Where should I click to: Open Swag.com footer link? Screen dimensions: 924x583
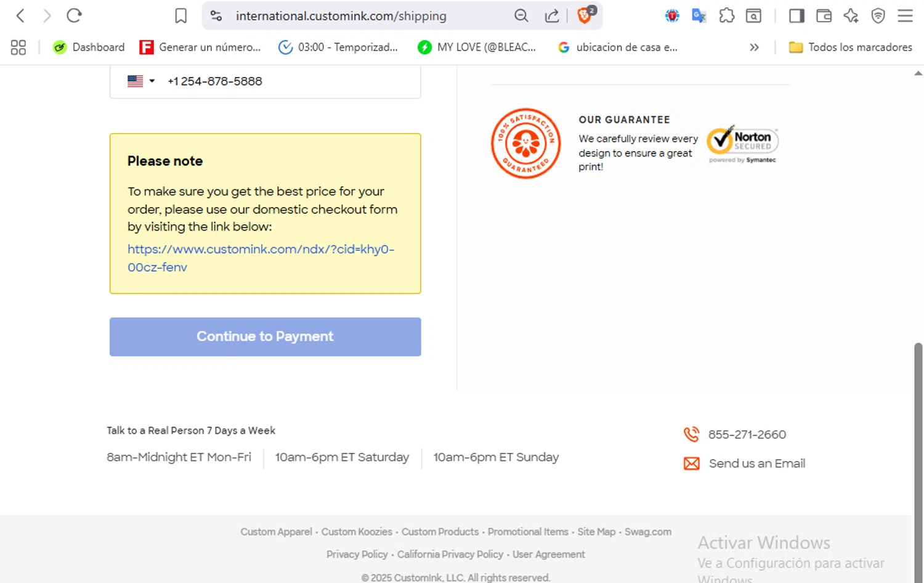(x=648, y=532)
